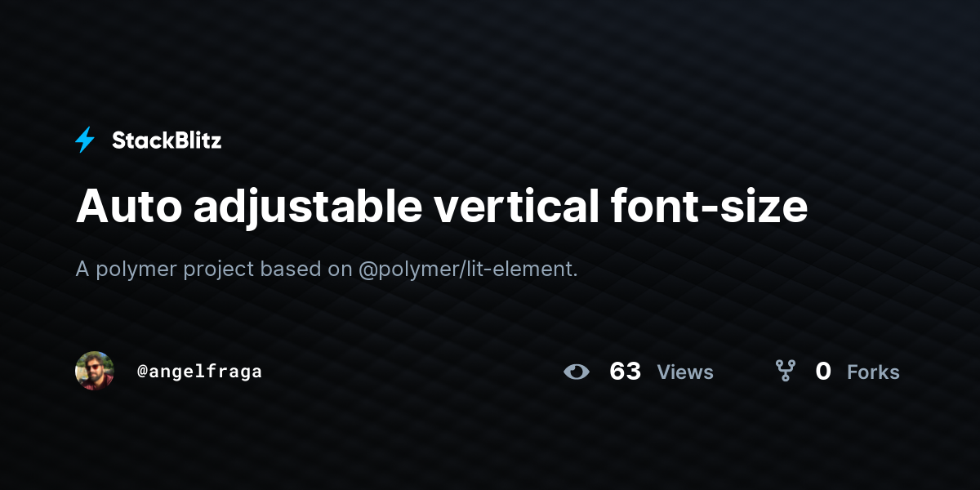Click the Views label
This screenshot has width=980, height=490.
click(685, 372)
